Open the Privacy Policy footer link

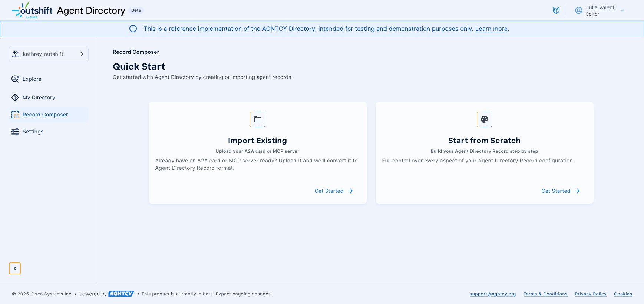590,294
